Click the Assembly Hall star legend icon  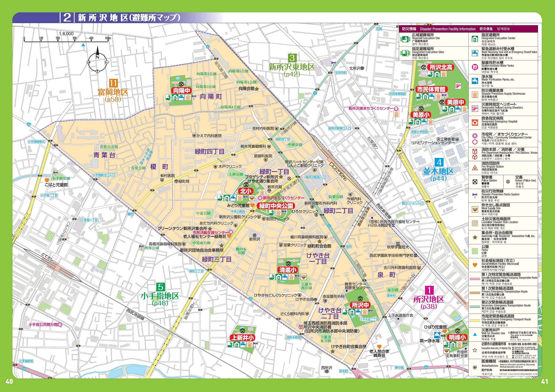[475, 237]
